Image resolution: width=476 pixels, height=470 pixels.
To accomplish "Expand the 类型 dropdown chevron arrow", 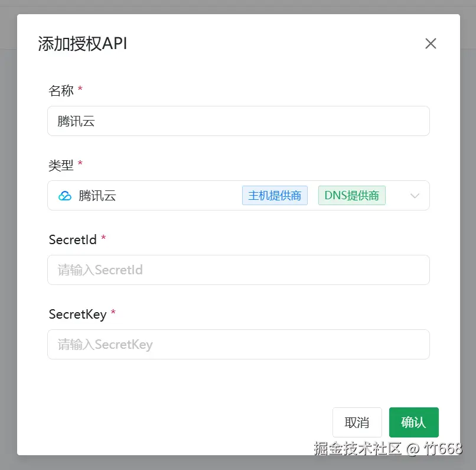I will (x=415, y=196).
